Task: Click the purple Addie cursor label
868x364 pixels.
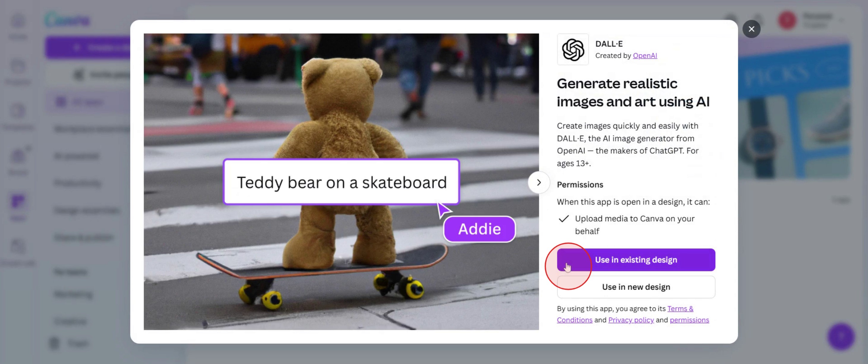Action: tap(479, 229)
